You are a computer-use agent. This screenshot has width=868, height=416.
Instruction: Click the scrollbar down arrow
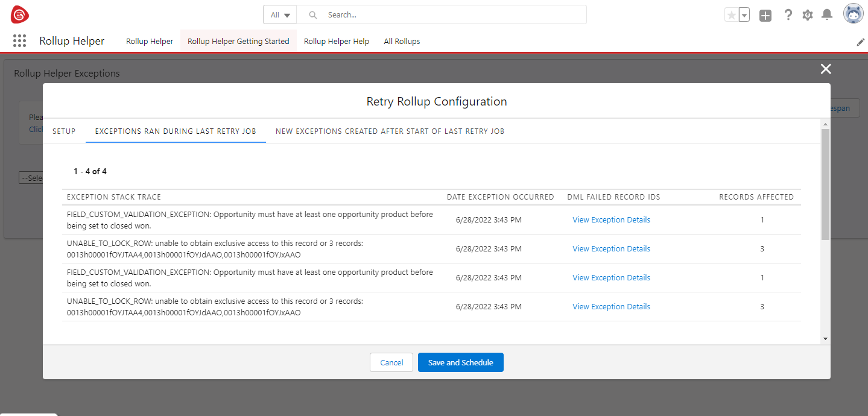tap(825, 339)
